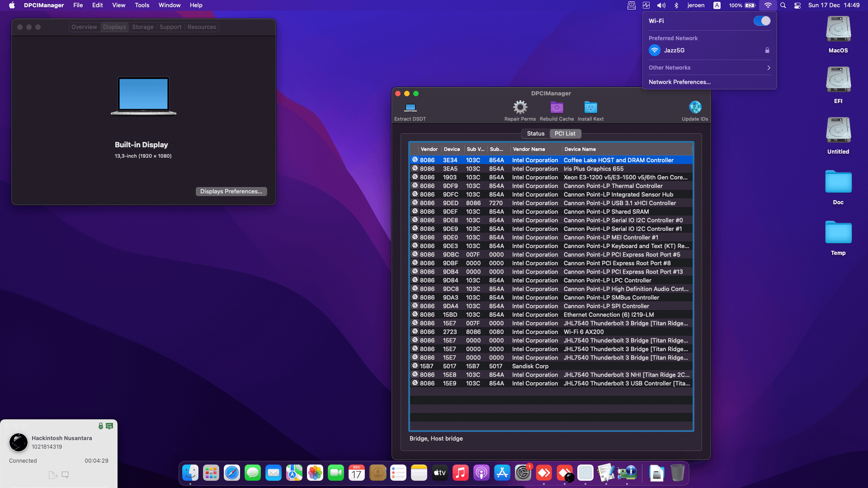Image resolution: width=868 pixels, height=488 pixels.
Task: Open the App Store from the Dock
Action: click(502, 473)
